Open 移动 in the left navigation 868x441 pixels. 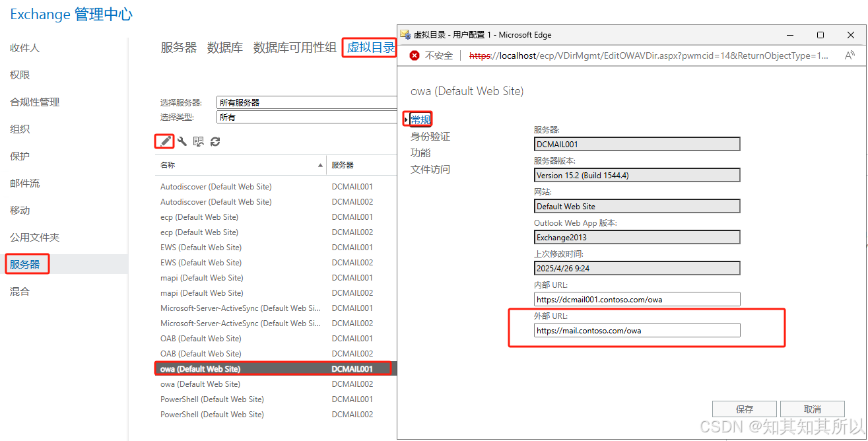tap(20, 211)
